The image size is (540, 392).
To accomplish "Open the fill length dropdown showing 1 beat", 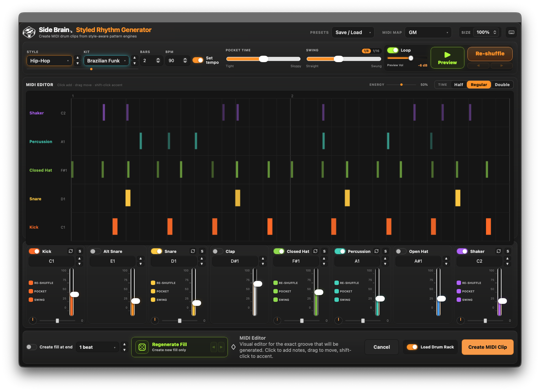I will pyautogui.click(x=98, y=347).
